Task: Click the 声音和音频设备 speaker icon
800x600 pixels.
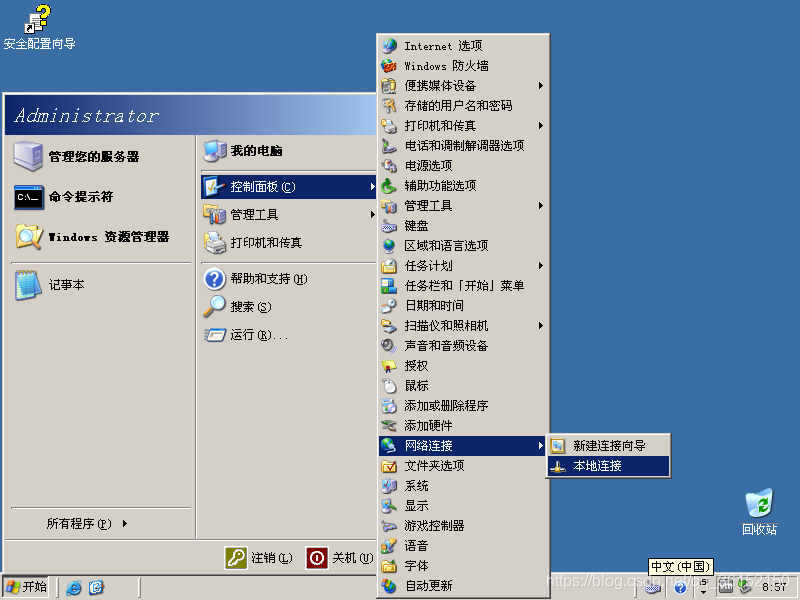Action: (x=389, y=346)
